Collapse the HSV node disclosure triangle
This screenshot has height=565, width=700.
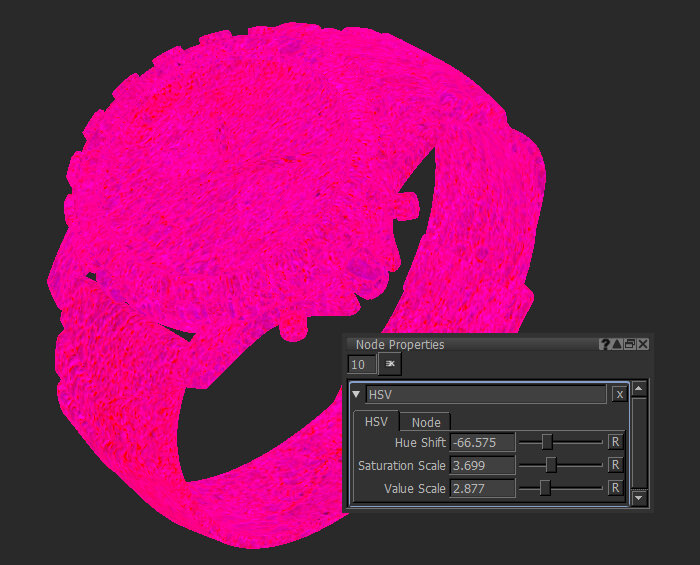click(x=356, y=394)
